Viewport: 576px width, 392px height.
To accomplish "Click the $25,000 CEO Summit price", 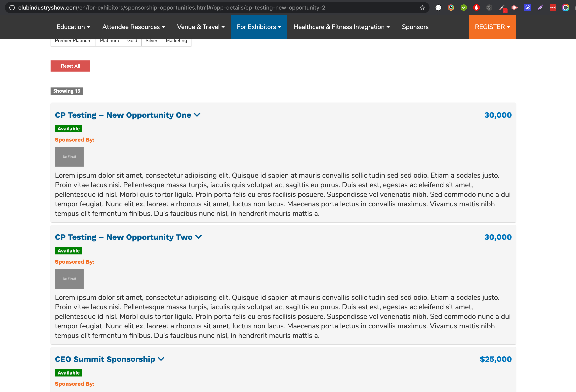I will (496, 359).
